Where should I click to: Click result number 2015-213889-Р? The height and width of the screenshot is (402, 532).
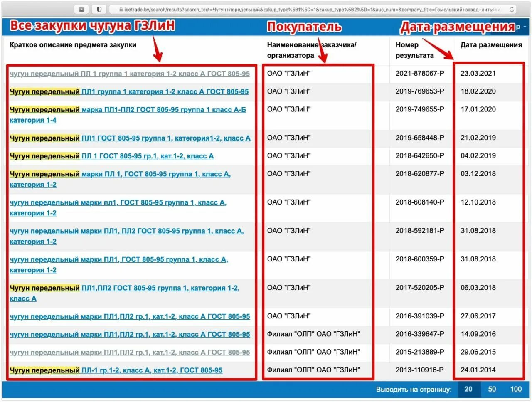(420, 352)
